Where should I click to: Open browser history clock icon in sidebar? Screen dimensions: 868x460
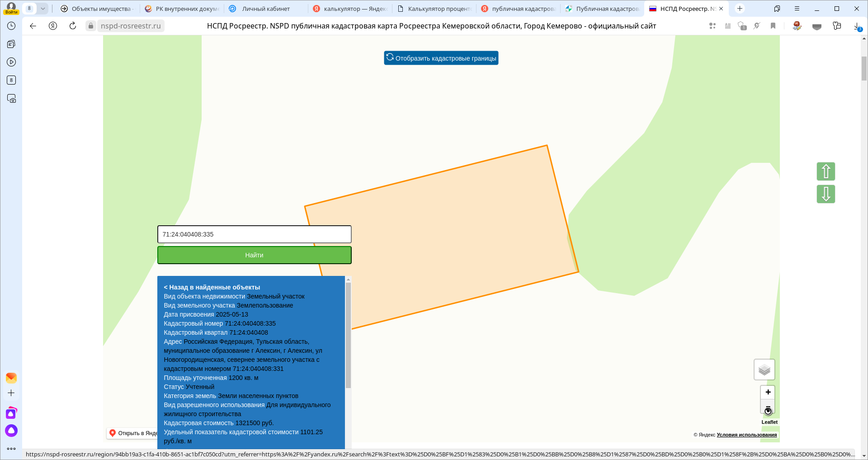point(11,26)
